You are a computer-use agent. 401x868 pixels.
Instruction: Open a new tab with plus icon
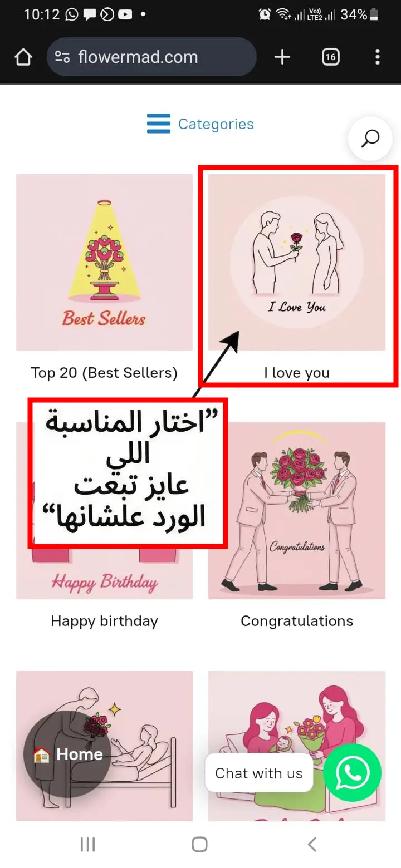(282, 57)
